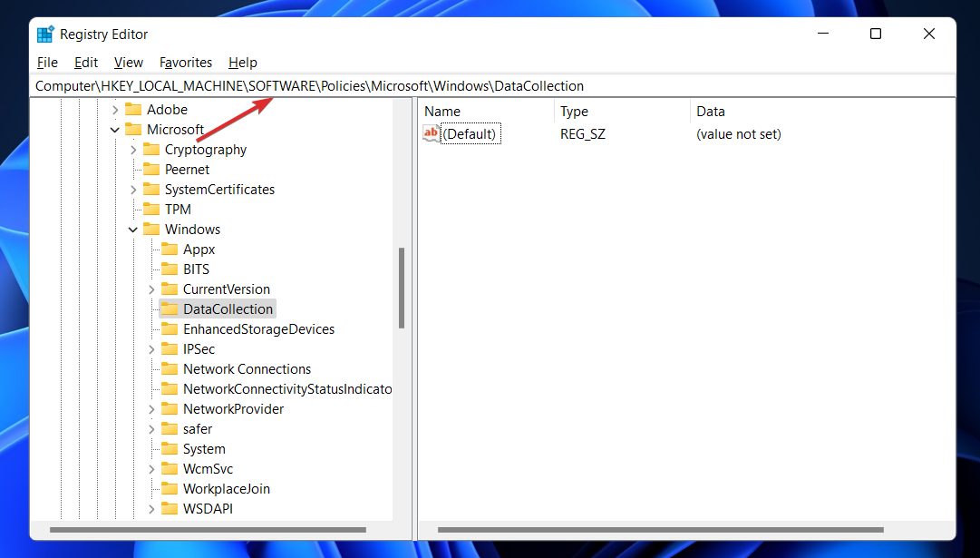Screen dimensions: 980x558
Task: Select the WorkplaceJoin key label
Action: point(227,489)
